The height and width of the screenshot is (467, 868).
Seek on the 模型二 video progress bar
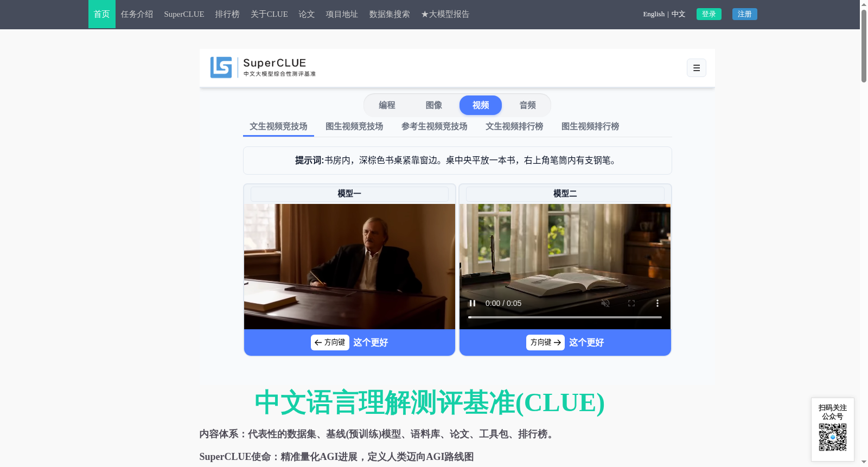pos(565,317)
